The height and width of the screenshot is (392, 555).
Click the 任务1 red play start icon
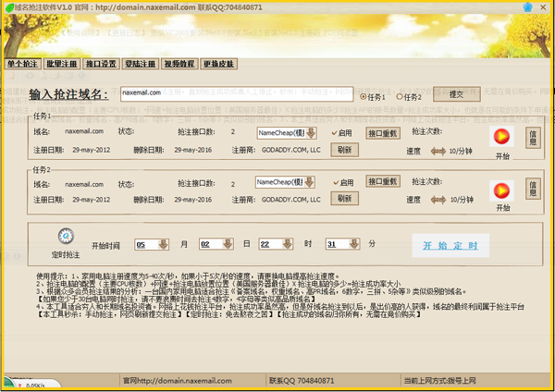pos(501,137)
